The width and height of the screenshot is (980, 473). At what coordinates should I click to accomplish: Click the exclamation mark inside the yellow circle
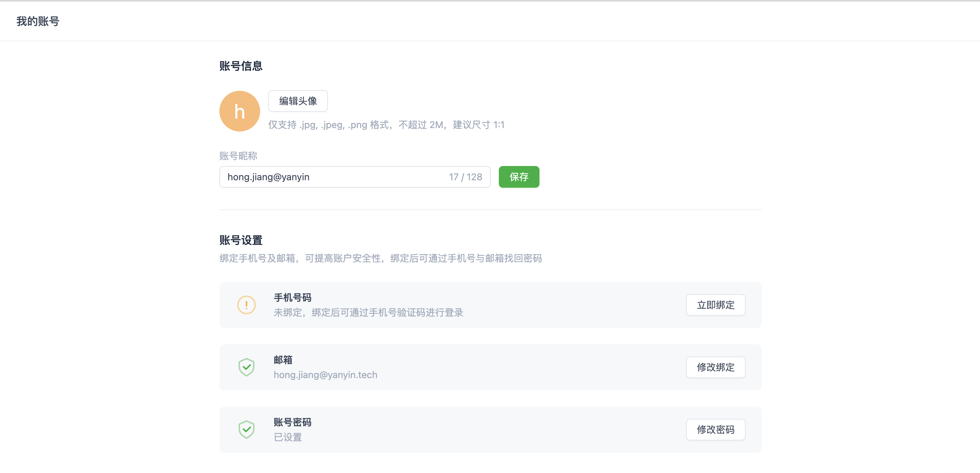click(247, 305)
